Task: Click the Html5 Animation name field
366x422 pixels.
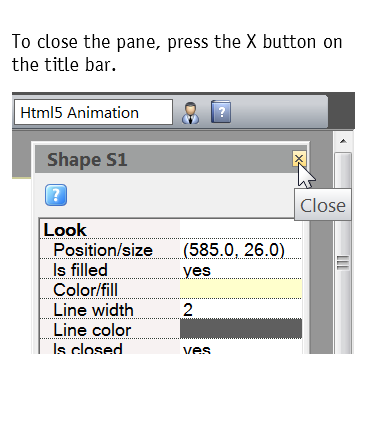Action: click(x=93, y=112)
